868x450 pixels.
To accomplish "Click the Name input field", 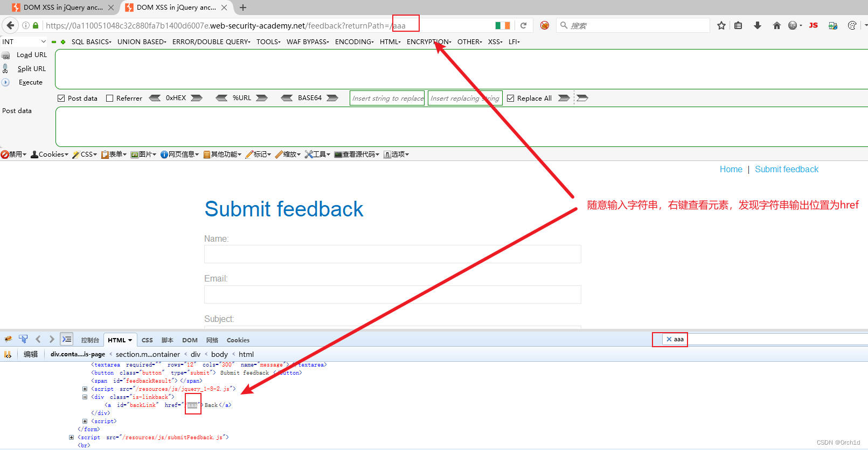I will click(x=392, y=254).
